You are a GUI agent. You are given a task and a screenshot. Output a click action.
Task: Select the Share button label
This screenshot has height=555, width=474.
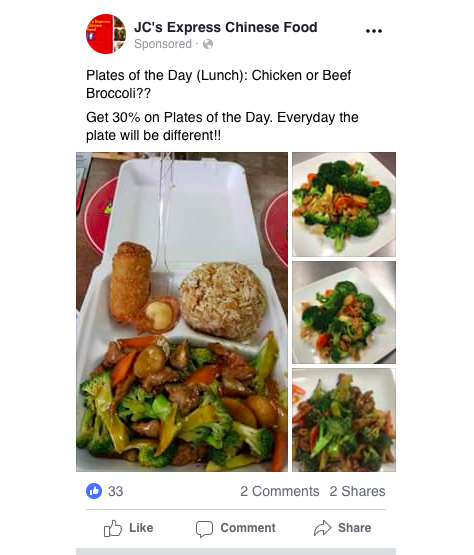click(x=354, y=528)
